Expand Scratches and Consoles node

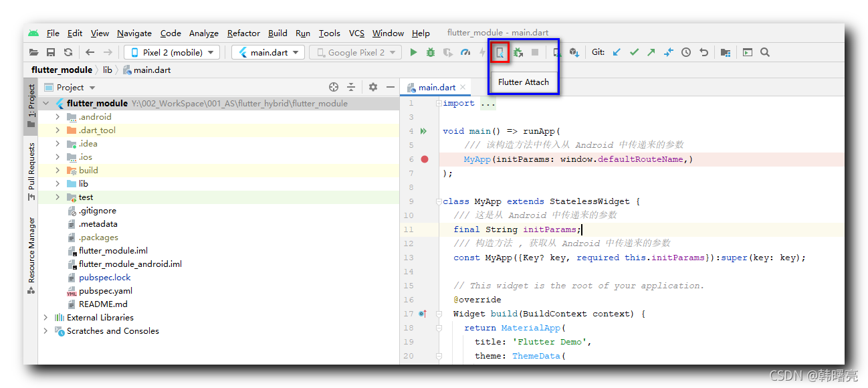point(45,331)
